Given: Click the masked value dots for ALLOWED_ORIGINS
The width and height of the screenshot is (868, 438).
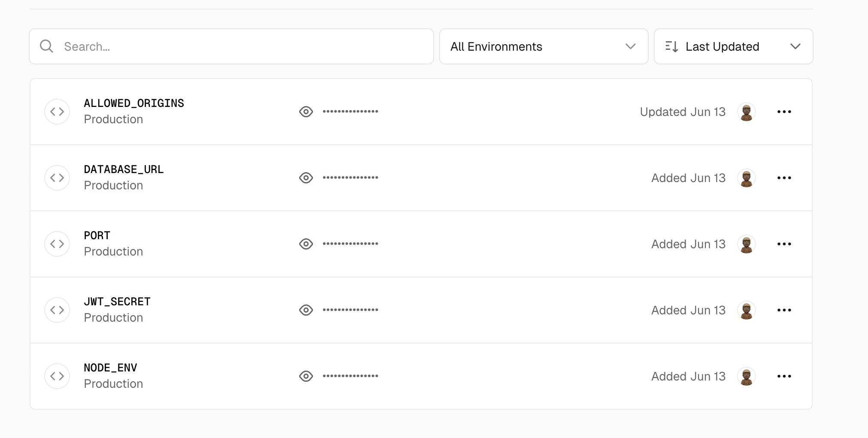Looking at the screenshot, I should 350,111.
